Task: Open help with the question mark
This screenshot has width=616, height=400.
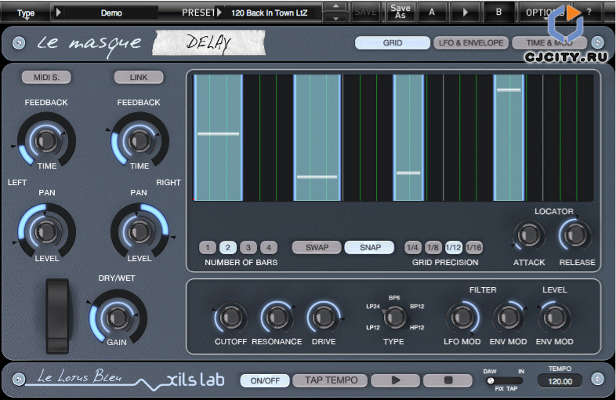Action: pyautogui.click(x=589, y=12)
